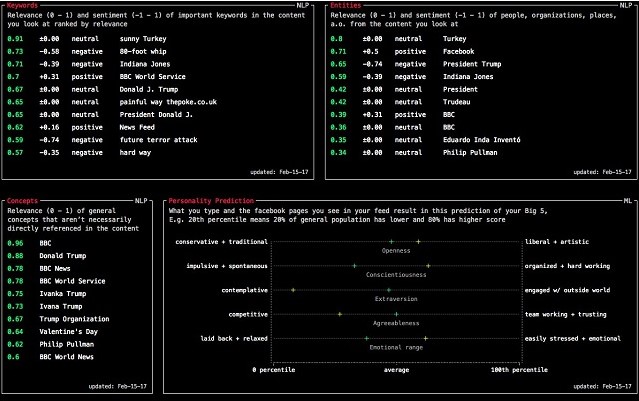The height and width of the screenshot is (401, 639).
Task: Click the 'NLP' tag on the Concepts panel
Action: click(141, 201)
